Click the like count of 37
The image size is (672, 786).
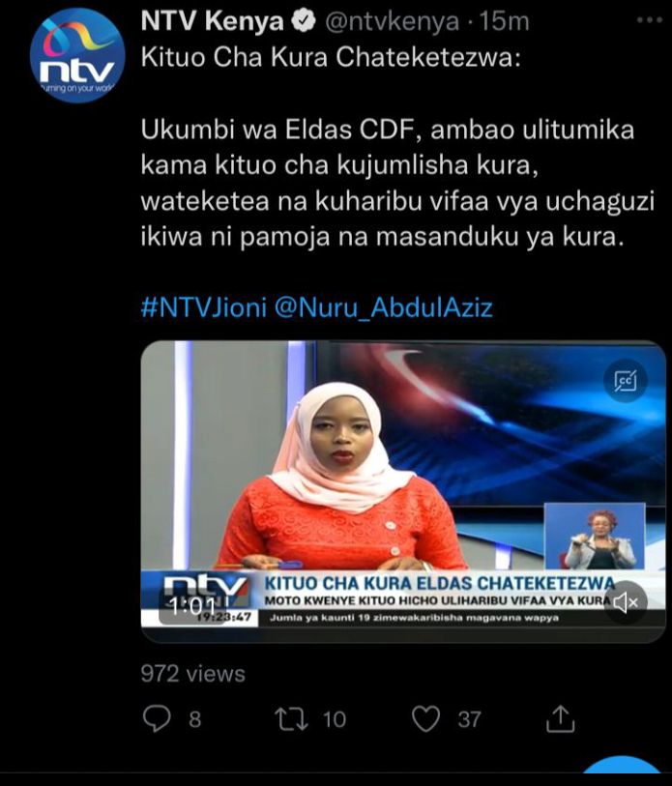pos(469,719)
